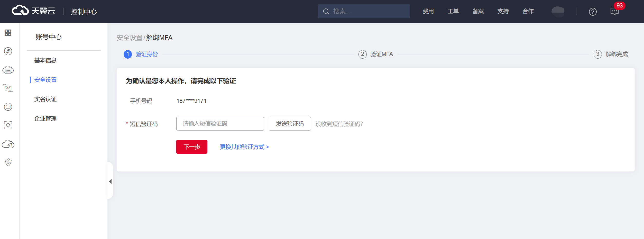Focus the 搜索 search box
Screen dimensions: 644x239
point(364,11)
